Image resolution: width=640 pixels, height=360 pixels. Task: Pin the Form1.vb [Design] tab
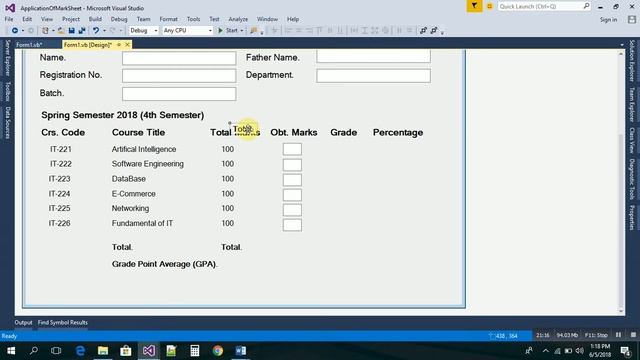119,45
